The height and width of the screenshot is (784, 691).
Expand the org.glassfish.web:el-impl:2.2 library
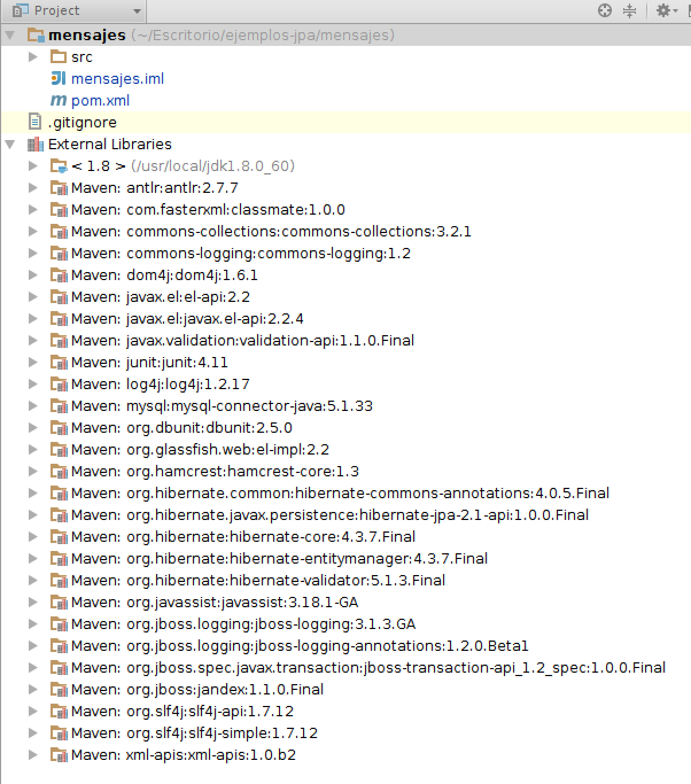tap(33, 449)
